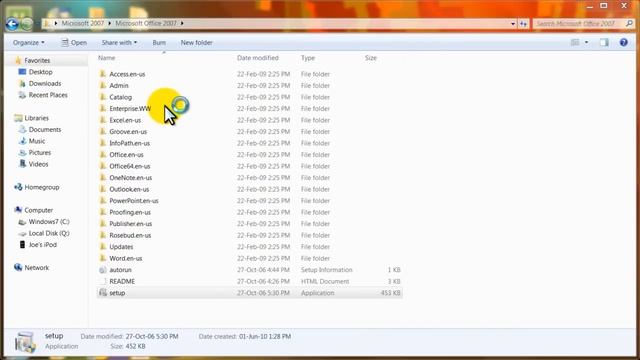Select Favorites in the navigation pane
This screenshot has width=640, height=360.
tap(37, 60)
